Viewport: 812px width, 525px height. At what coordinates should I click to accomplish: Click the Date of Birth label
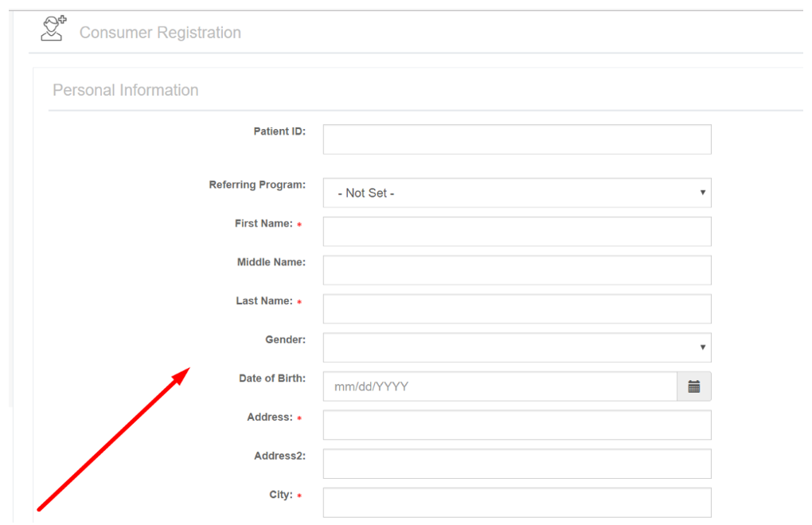tap(272, 378)
